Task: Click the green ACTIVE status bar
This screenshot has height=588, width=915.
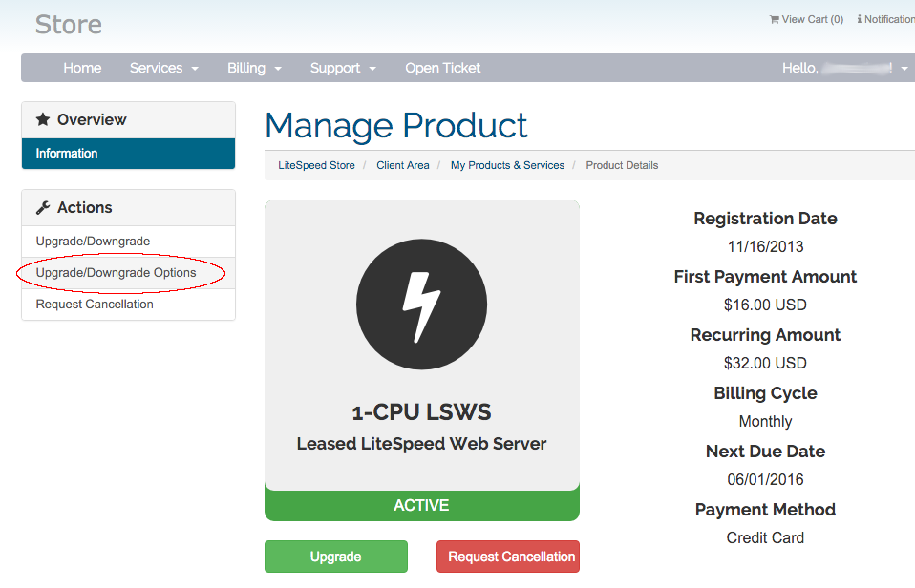Action: click(422, 505)
